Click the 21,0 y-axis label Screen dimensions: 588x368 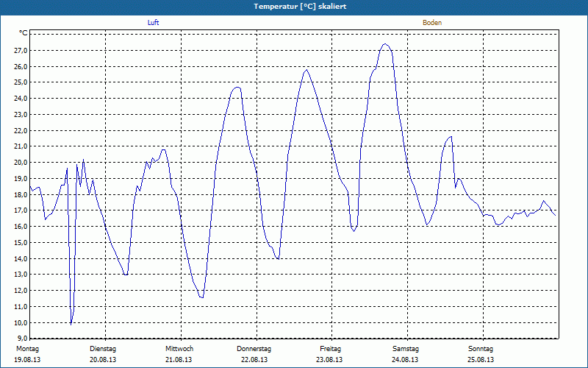point(21,146)
